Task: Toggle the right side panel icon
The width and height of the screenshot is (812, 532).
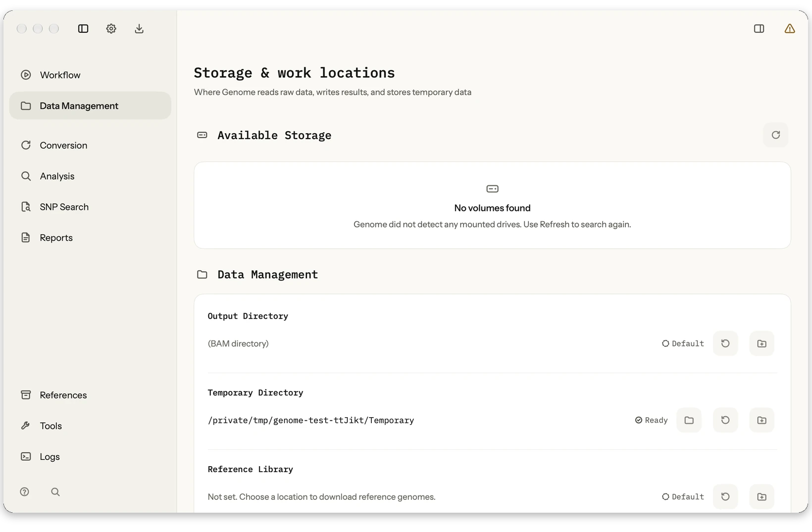Action: click(x=759, y=29)
